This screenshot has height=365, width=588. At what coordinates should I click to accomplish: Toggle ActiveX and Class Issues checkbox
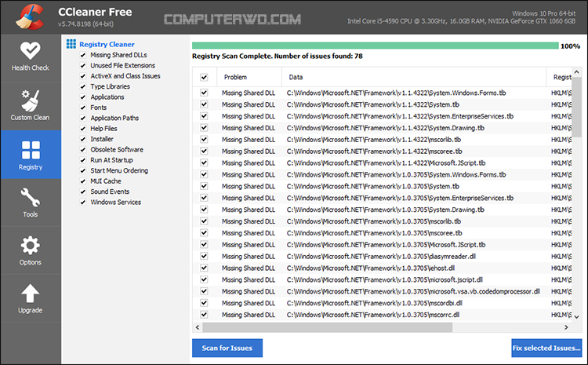click(x=83, y=76)
